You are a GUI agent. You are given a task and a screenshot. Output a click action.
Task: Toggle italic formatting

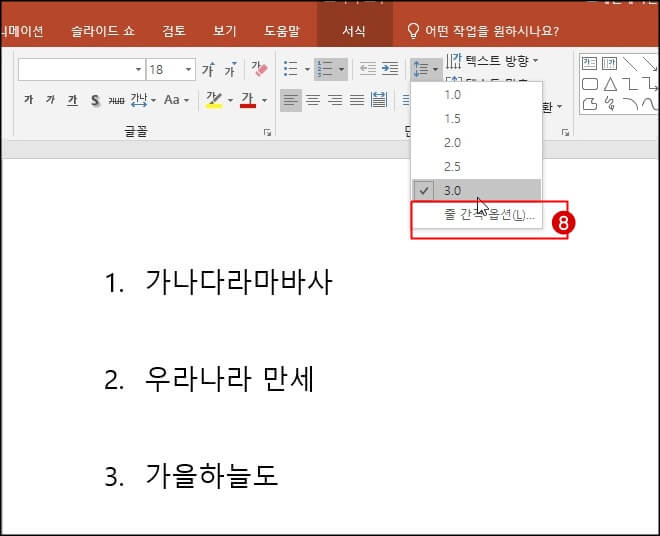tap(51, 100)
